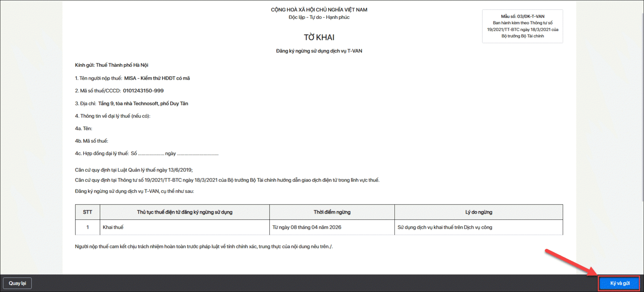The image size is (644, 292).
Task: Click "Kính gửi: Thuế Thành phố Hà Nội"
Action: pos(111,65)
